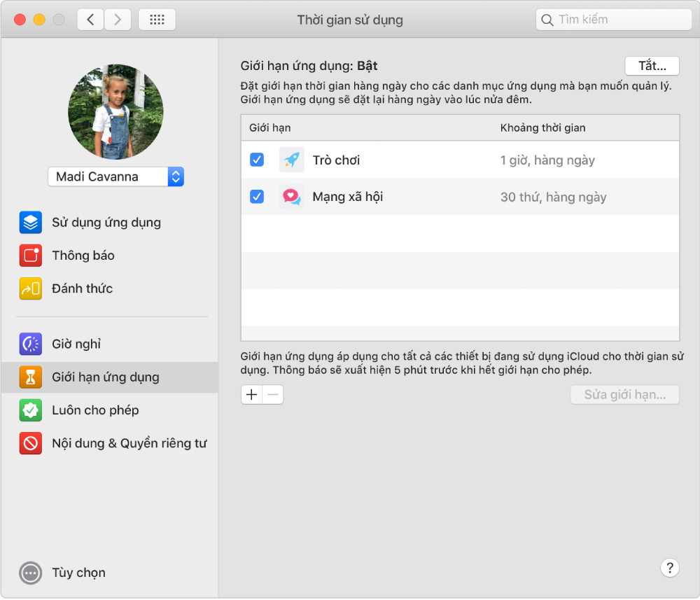
Task: Select Luôn cho phép in sidebar
Action: 95,410
